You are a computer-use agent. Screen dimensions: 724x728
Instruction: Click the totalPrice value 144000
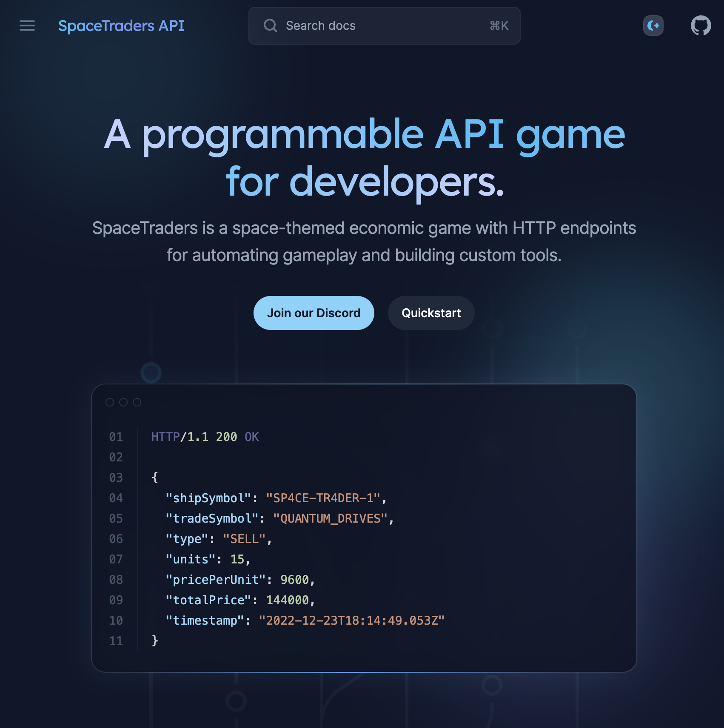click(288, 600)
